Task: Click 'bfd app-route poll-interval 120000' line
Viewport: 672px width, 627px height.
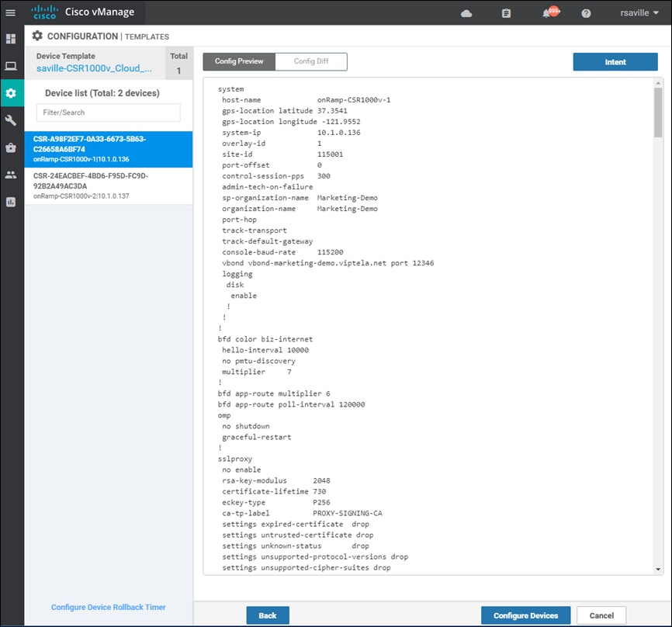Action: pos(292,404)
